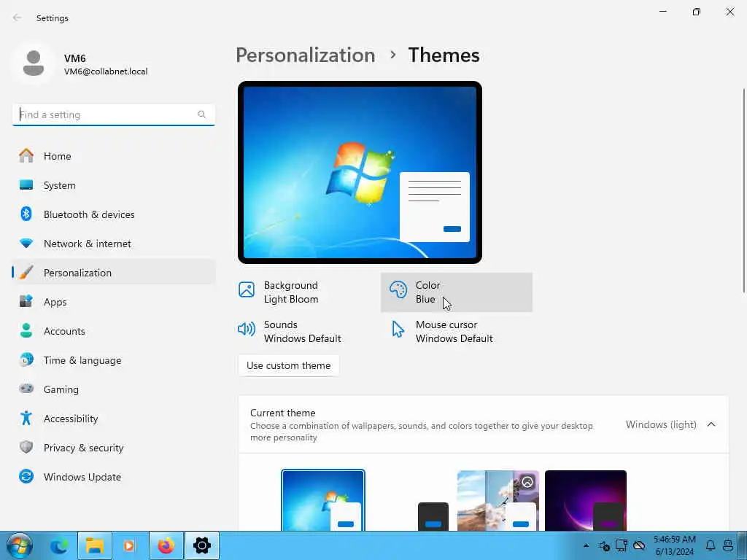Open File Explorer from taskbar
The width and height of the screenshot is (747, 560).
point(95,545)
